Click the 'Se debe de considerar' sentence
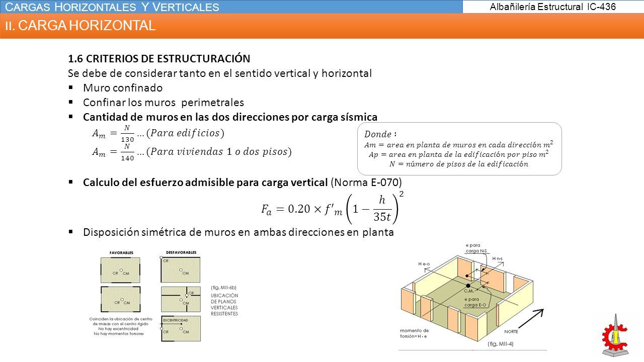Image resolution: width=644 pixels, height=362 pixels. [x=220, y=73]
